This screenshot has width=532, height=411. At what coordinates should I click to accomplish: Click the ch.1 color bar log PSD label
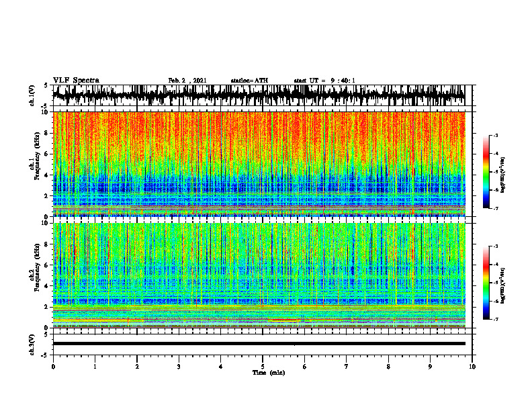click(502, 175)
